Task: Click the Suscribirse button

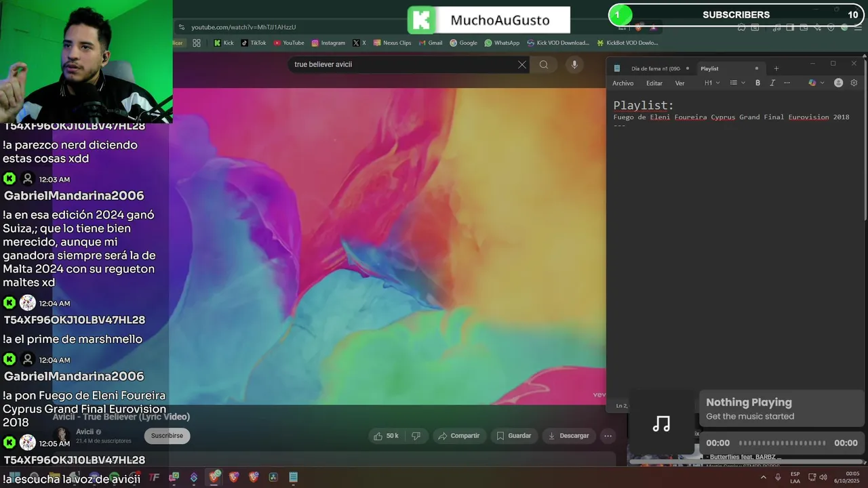Action: tap(167, 436)
